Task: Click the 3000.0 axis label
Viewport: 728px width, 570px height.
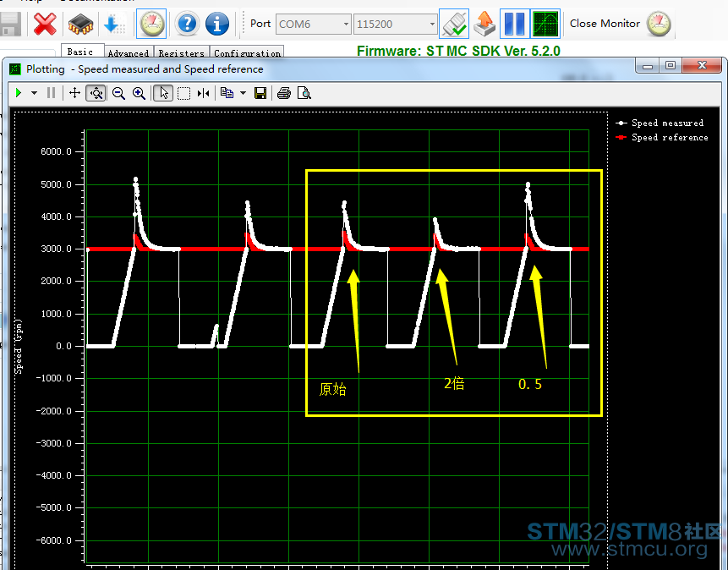Action: [56, 249]
